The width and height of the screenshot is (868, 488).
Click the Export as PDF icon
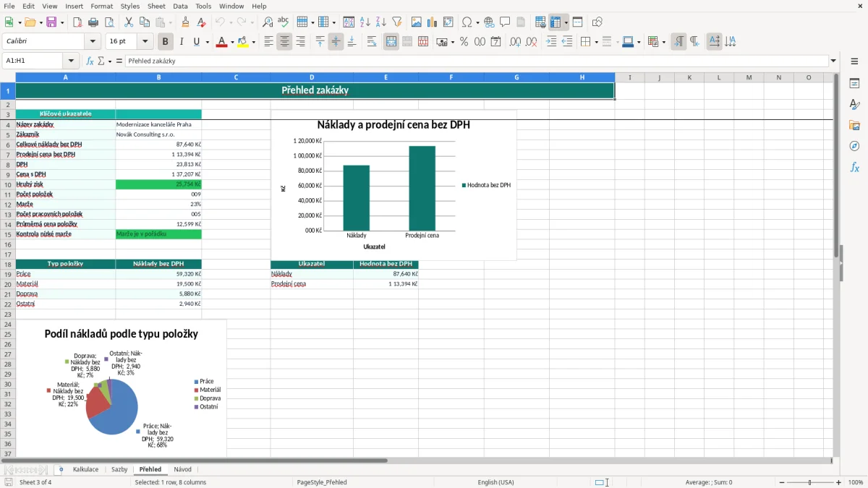[77, 22]
